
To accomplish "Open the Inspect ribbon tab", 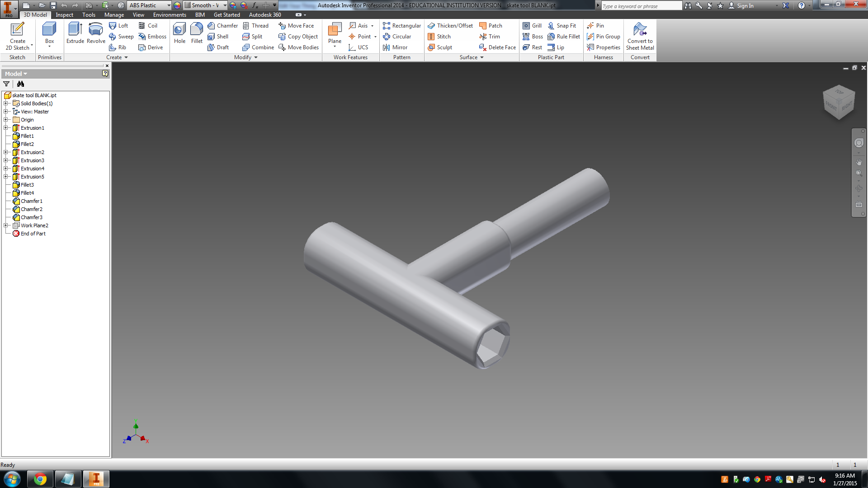I will (x=64, y=15).
